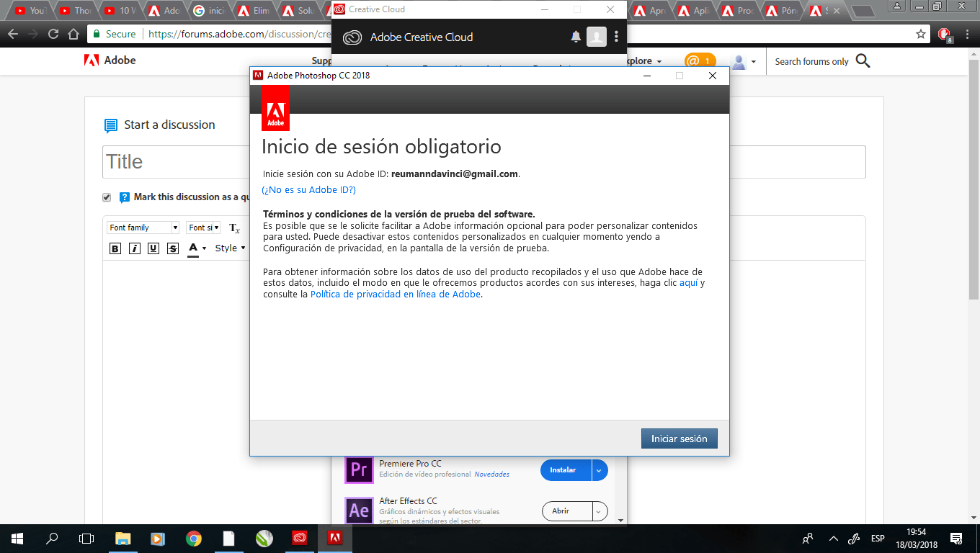Open Creative Cloud from the taskbar
This screenshot has height=553, width=980.
[x=300, y=538]
